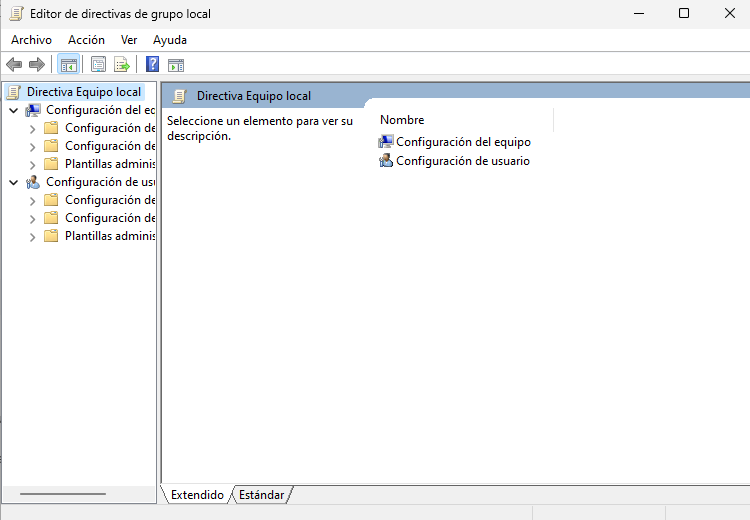Minimize the Editor de directivas window
Viewport: 750px width, 520px height.
(639, 13)
